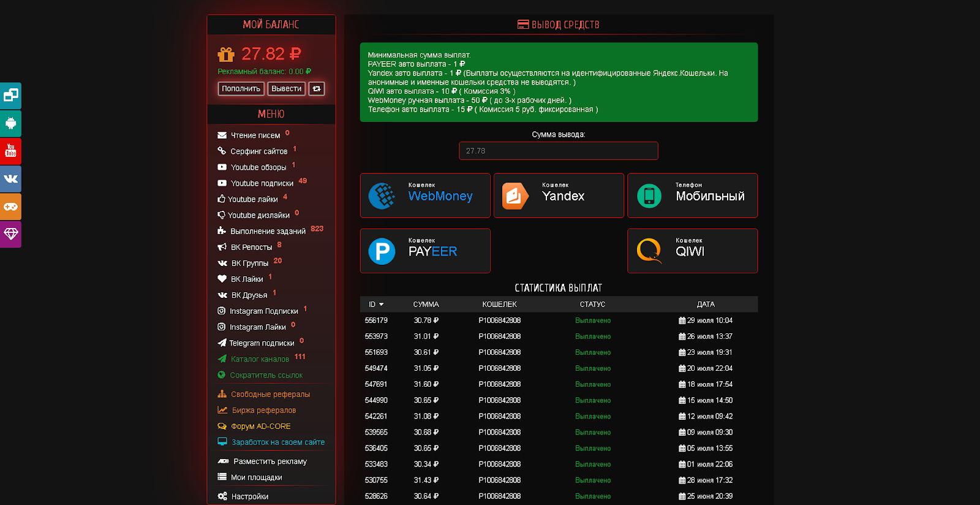Open ВК Друзья menu item
The image size is (980, 505).
[x=249, y=295]
